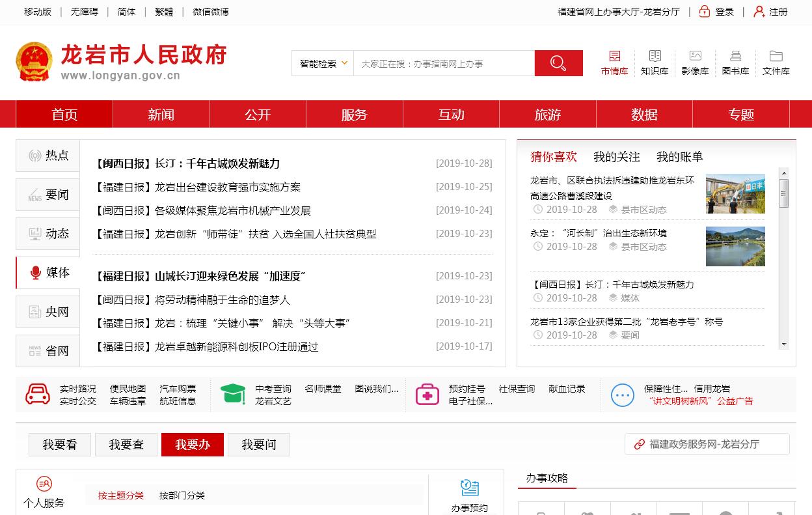The height and width of the screenshot is (515, 812).
Task: Open the excavator news thumbnail image
Action: pyautogui.click(x=735, y=193)
